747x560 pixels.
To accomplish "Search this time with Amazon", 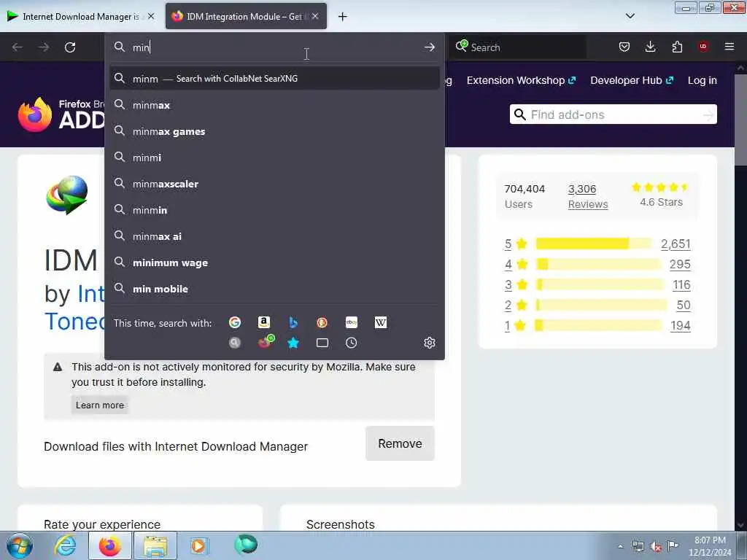I will click(x=264, y=322).
